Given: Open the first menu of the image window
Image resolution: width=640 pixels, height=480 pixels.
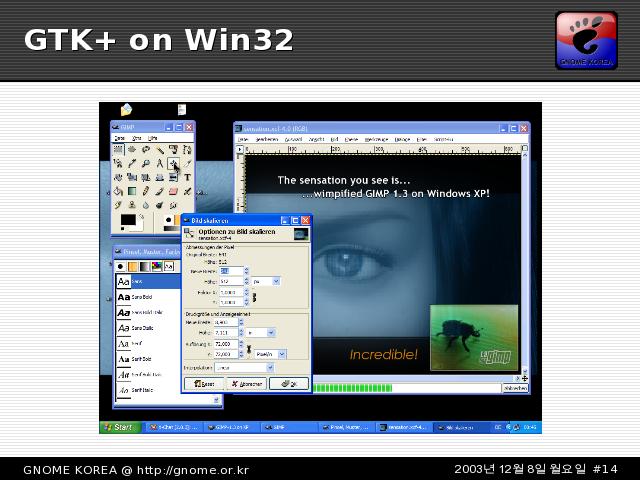Looking at the screenshot, I should (243, 139).
